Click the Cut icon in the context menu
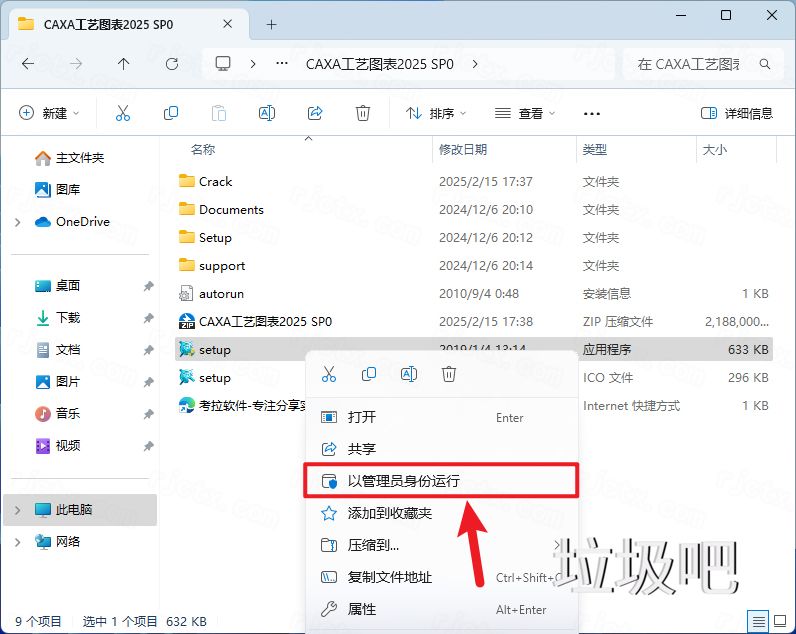Screen dimensions: 796x634 (329, 374)
